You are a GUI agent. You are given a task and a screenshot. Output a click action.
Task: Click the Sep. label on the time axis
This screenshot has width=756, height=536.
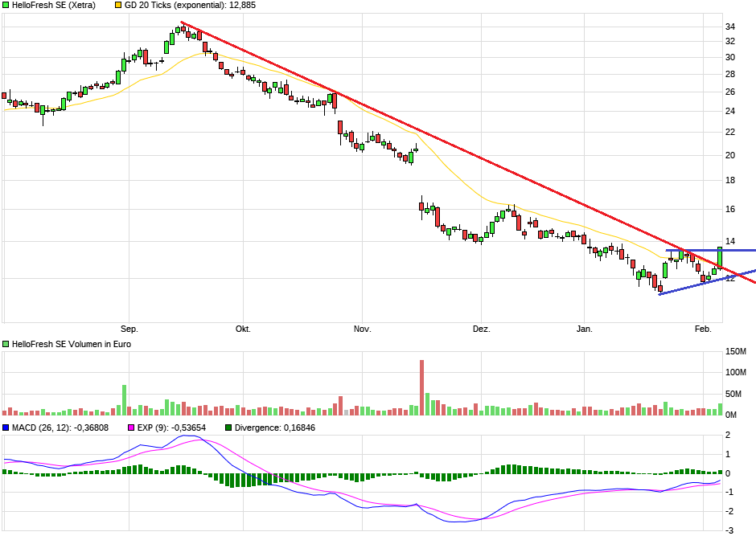(x=129, y=329)
